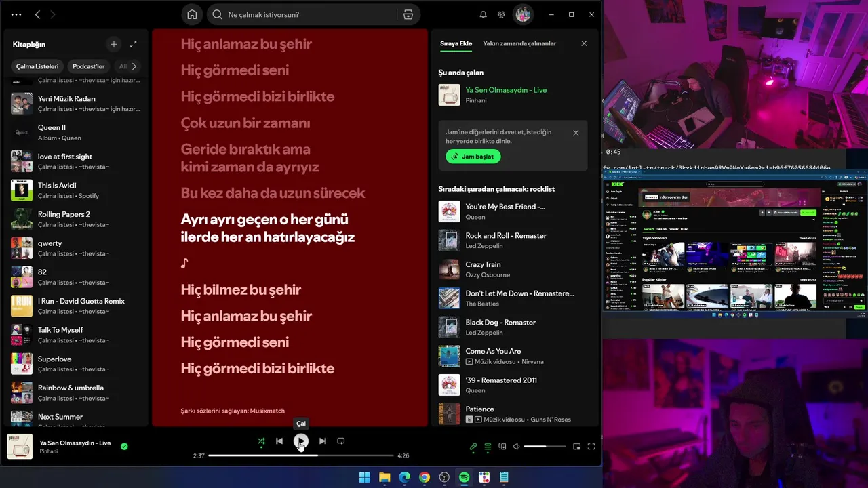Open the user profile avatar
Image resolution: width=868 pixels, height=488 pixels.
[522, 14]
